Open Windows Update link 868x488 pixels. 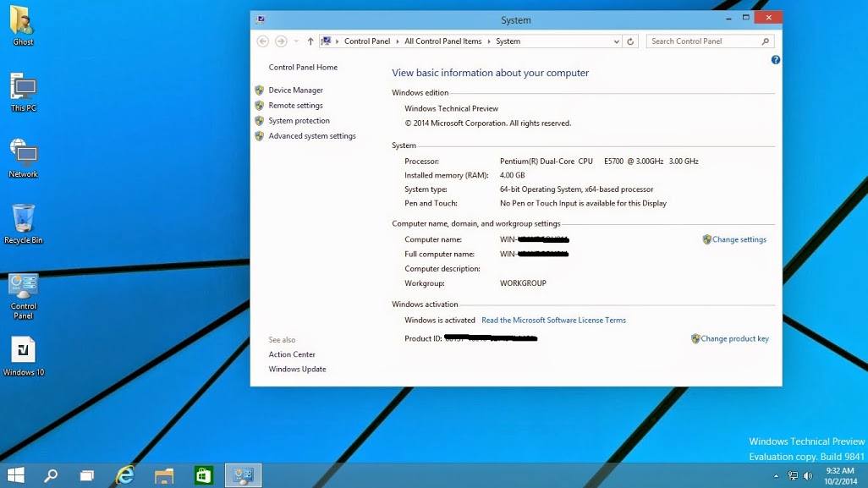pyautogui.click(x=297, y=369)
